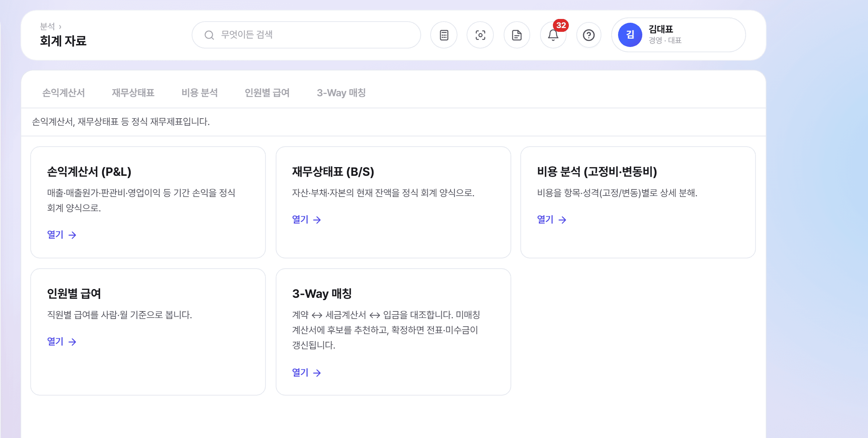Focus the 무엇이든 검색 search field

click(306, 35)
